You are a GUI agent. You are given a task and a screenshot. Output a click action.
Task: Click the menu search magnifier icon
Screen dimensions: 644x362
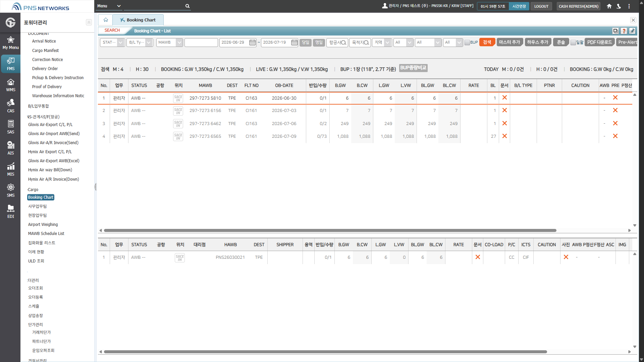coord(187,6)
